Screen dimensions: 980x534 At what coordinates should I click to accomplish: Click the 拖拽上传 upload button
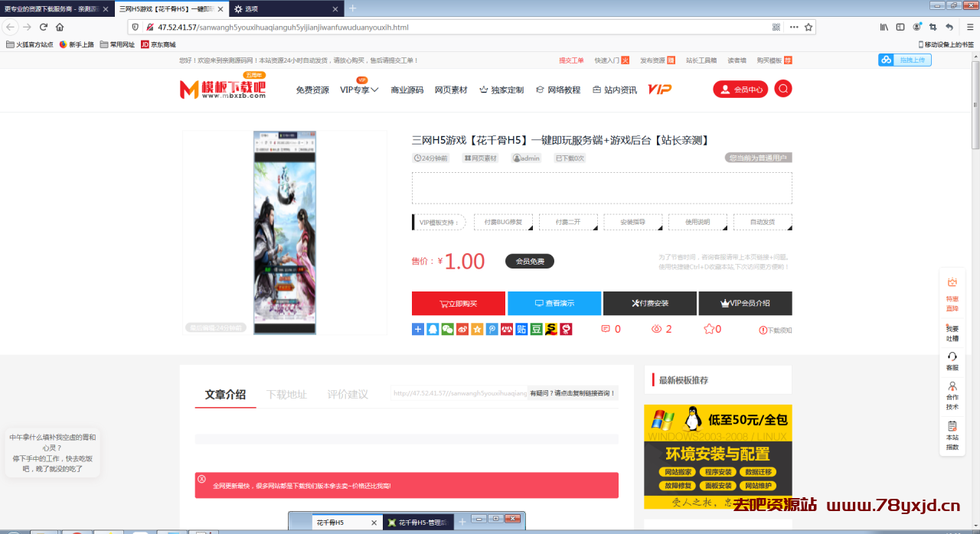pyautogui.click(x=905, y=60)
